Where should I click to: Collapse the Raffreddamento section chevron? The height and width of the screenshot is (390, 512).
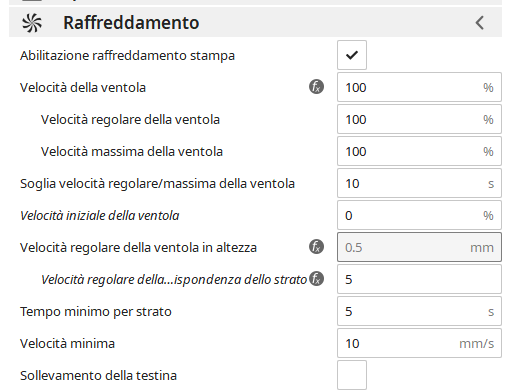point(479,23)
